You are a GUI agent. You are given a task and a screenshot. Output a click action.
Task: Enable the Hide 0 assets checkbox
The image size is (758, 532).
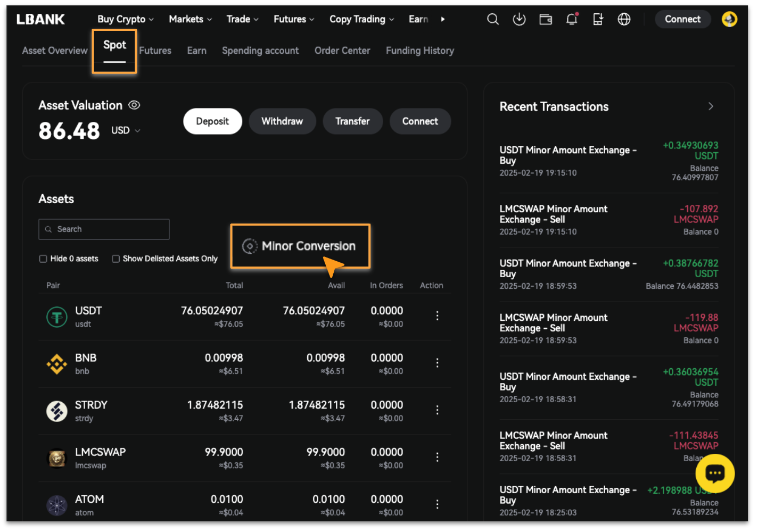click(x=43, y=259)
